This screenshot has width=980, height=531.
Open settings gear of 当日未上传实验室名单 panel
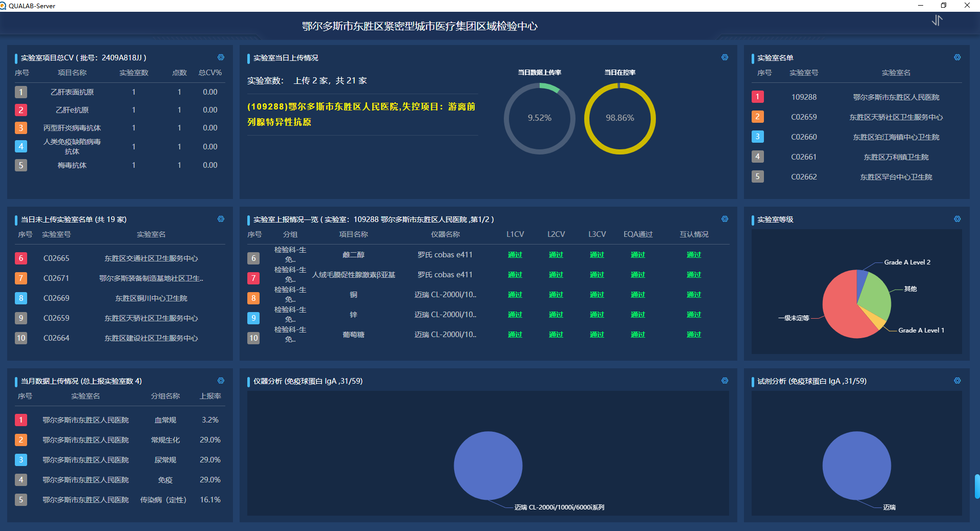click(221, 219)
